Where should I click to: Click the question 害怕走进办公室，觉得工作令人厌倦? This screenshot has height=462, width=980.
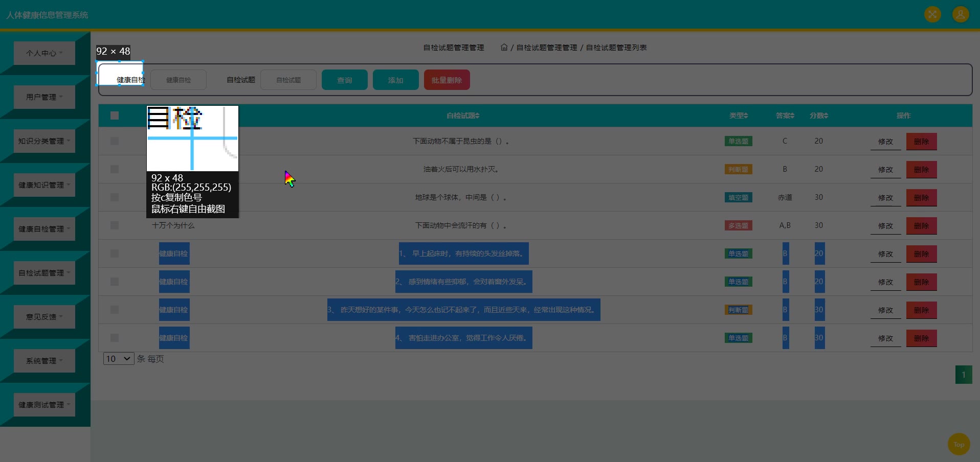(x=464, y=338)
